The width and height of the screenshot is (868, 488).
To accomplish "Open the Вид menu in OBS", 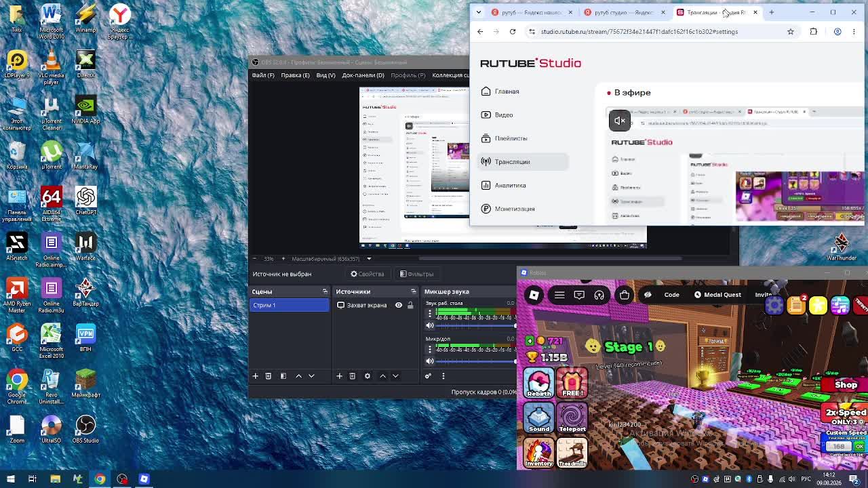I will pos(325,75).
